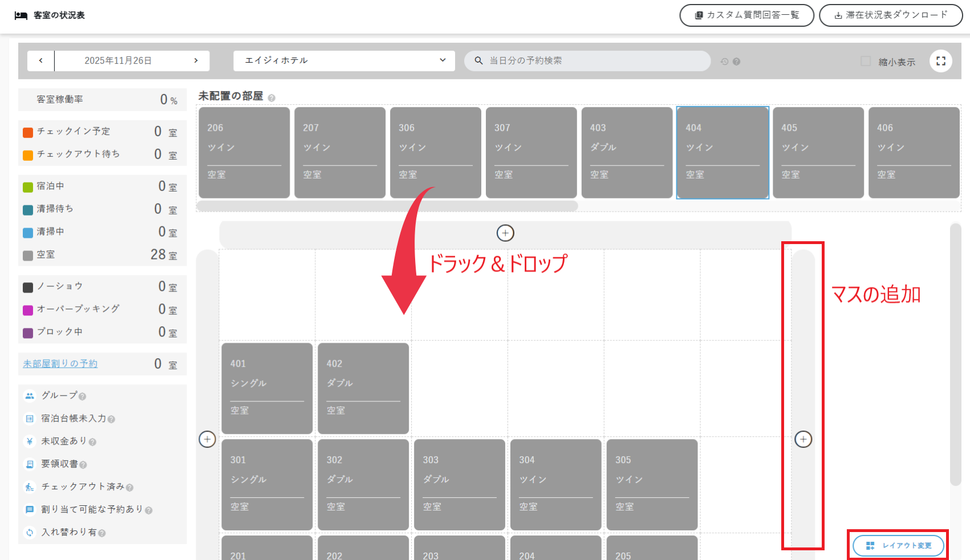
Task: Click plus icon to add top row
Action: (505, 233)
